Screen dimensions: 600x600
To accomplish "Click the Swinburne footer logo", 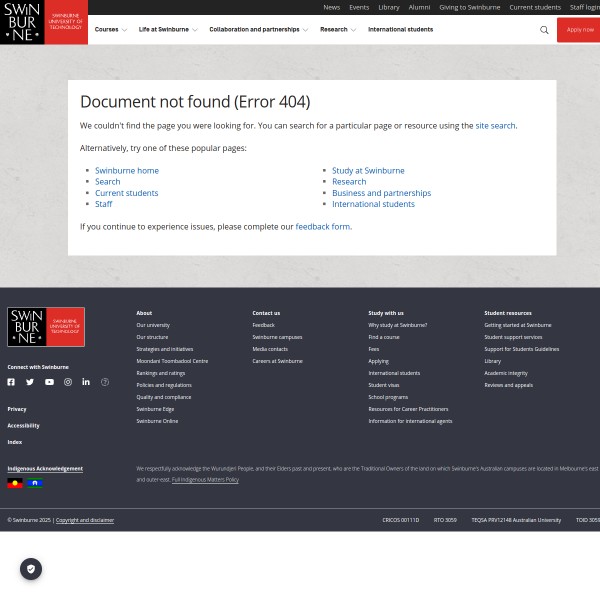I will pos(46,327).
